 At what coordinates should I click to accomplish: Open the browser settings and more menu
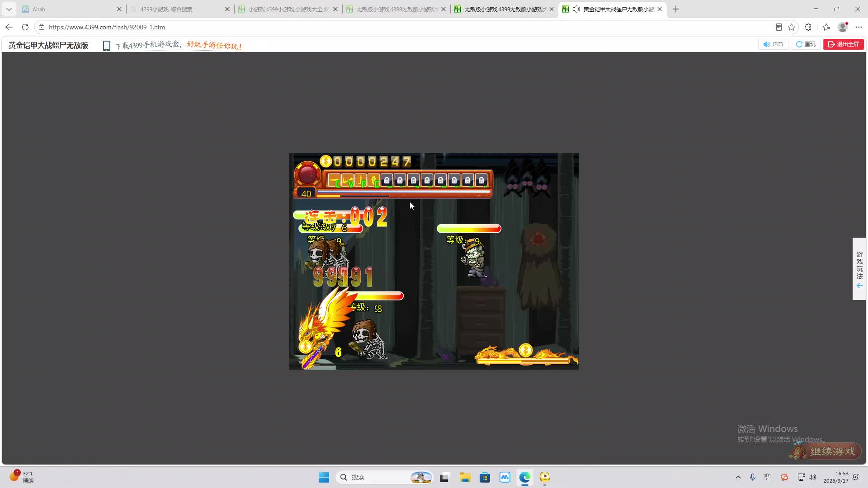pyautogui.click(x=859, y=27)
